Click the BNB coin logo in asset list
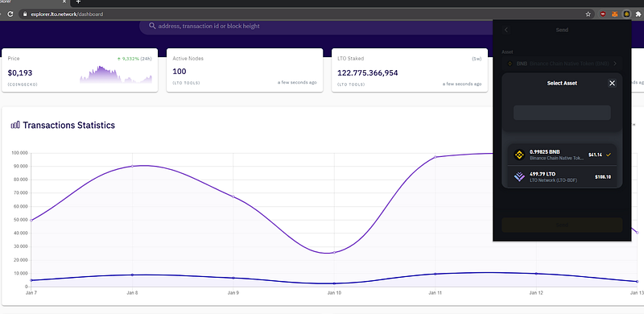Screen dimensions: 644x314 pyautogui.click(x=519, y=155)
